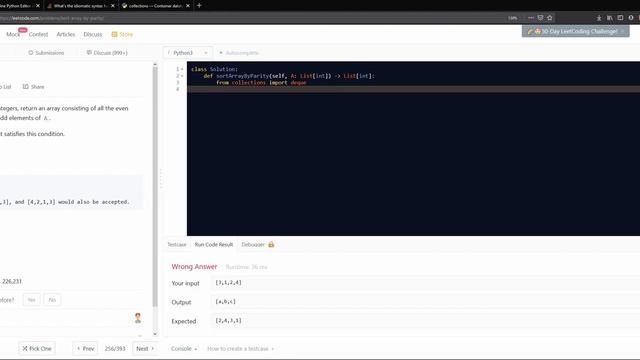Viewport: 640px width, 360px height.
Task: Pick a random problem with Pick One
Action: point(37,349)
